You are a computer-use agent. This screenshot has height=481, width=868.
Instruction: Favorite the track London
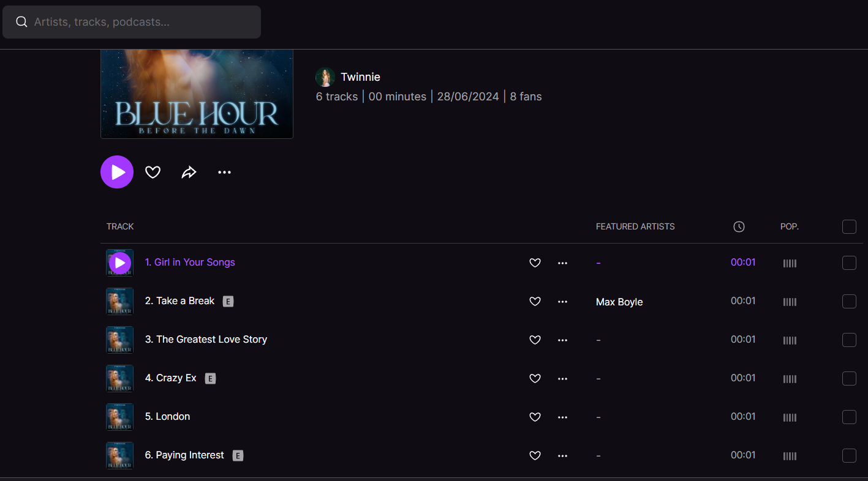point(535,417)
